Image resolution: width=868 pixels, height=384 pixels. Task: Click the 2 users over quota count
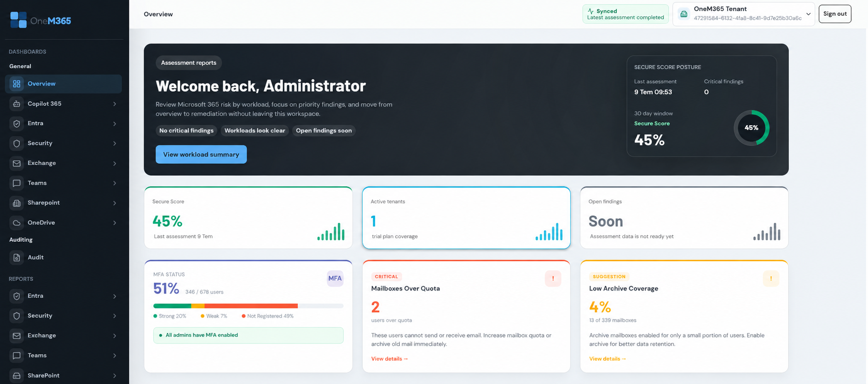click(376, 307)
